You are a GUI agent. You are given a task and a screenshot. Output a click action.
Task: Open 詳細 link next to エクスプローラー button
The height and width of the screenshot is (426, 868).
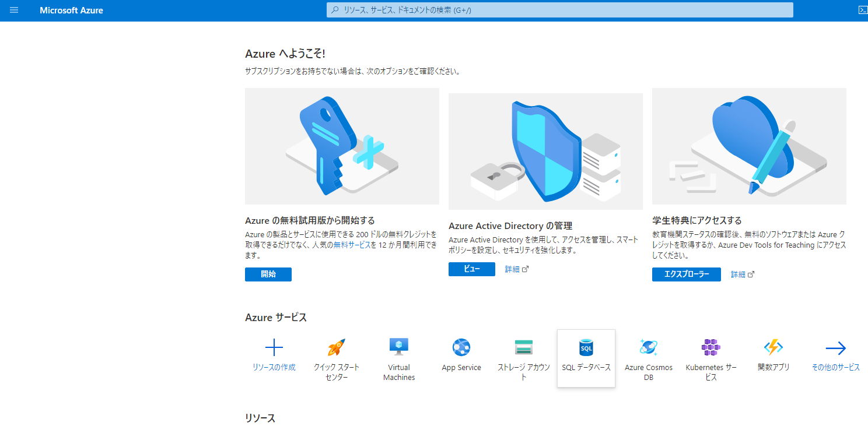point(743,274)
